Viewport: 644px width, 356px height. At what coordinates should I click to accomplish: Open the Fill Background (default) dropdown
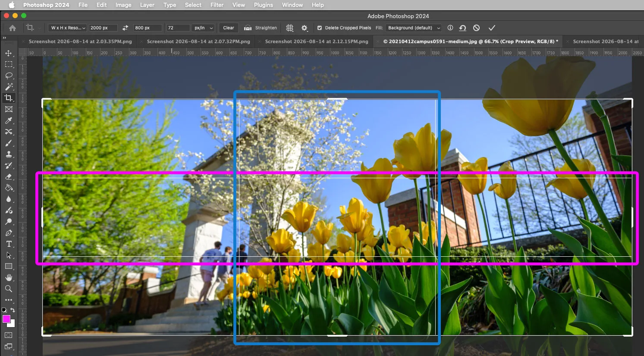tap(414, 28)
